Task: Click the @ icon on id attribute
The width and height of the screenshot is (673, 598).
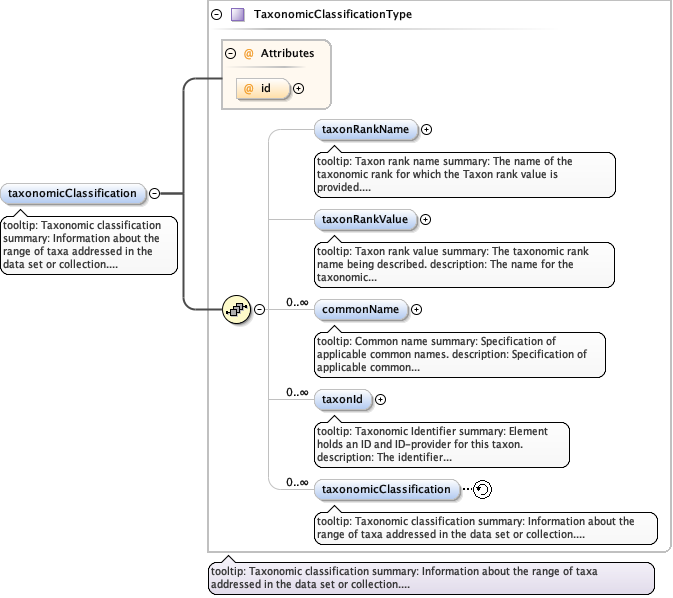Action: point(249,89)
